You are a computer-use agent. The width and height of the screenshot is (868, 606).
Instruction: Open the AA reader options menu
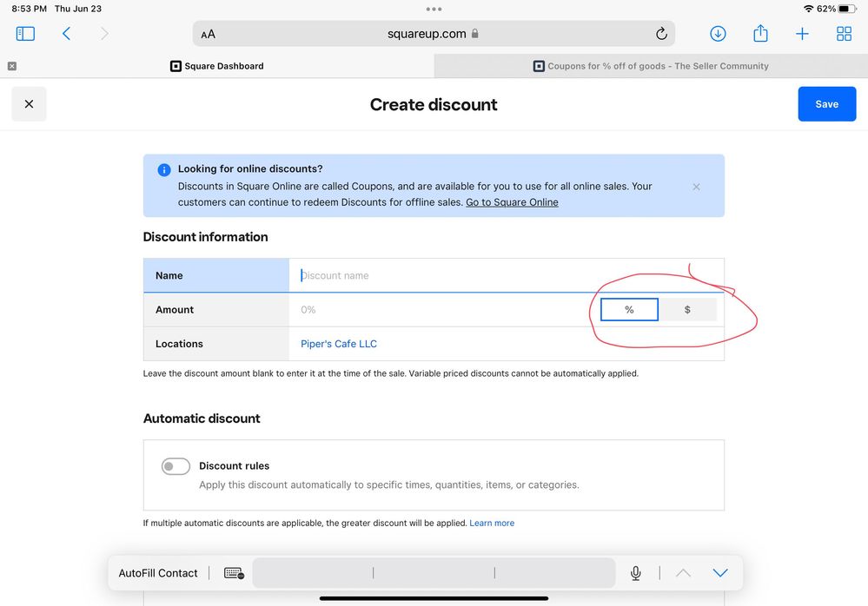(209, 34)
